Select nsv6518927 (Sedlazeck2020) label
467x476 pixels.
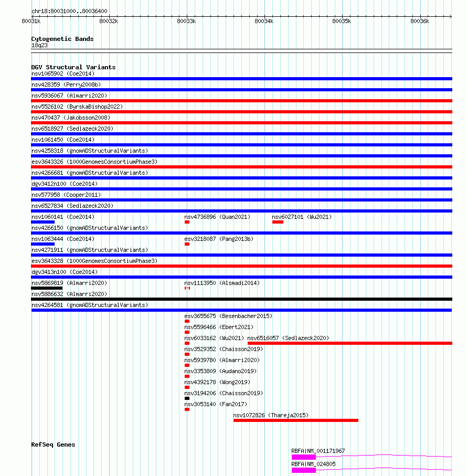72,129
